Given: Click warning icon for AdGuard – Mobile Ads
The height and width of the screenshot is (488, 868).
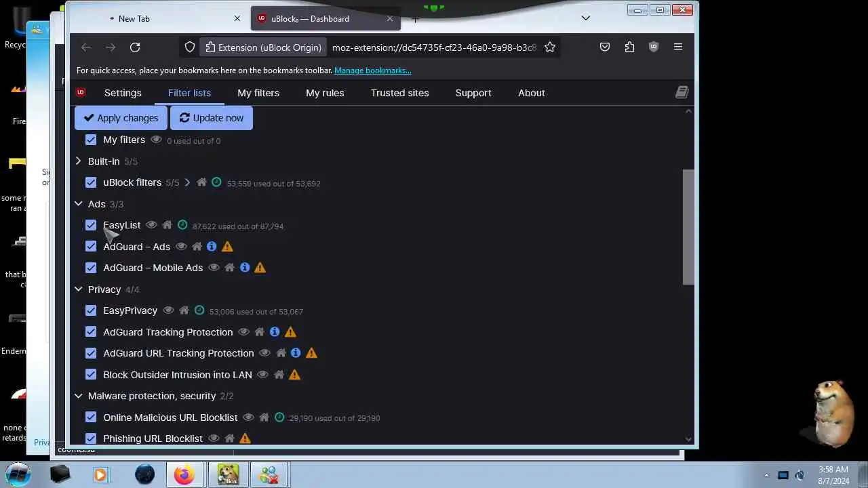Looking at the screenshot, I should 260,268.
